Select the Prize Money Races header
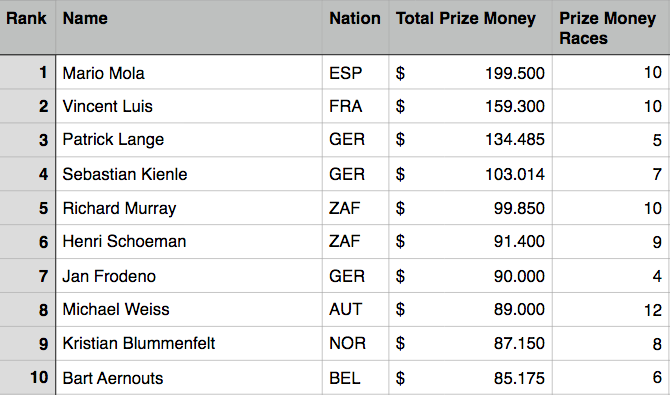 pyautogui.click(x=611, y=27)
